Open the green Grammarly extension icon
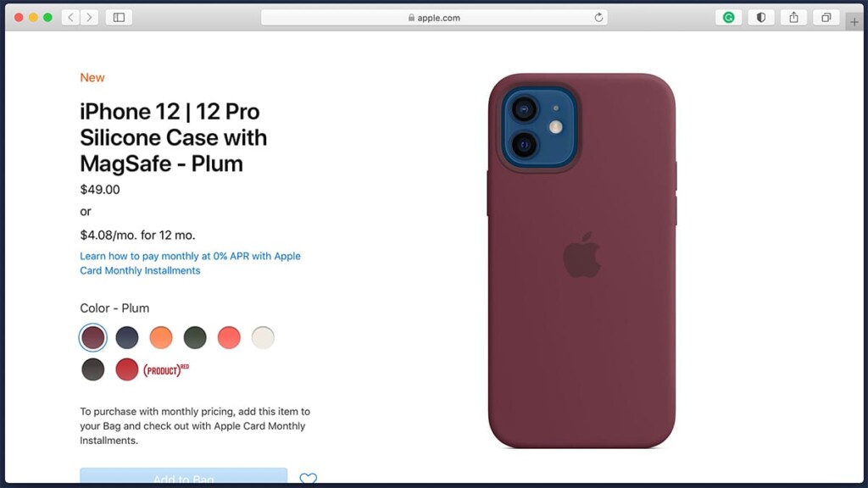 (728, 18)
